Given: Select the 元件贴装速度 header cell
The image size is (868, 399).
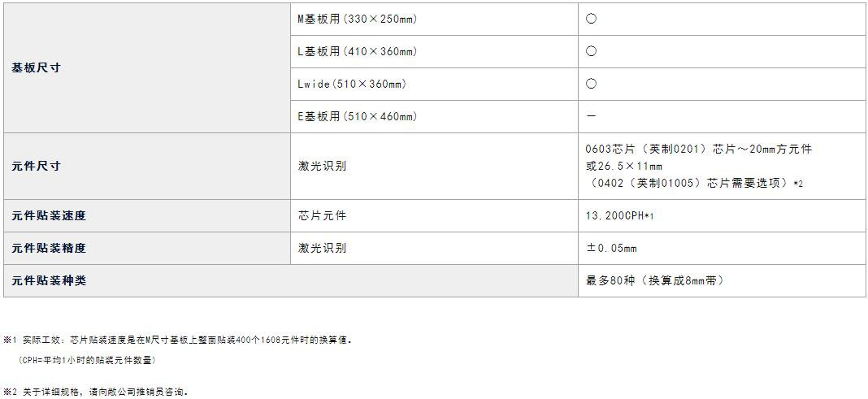Looking at the screenshot, I should (x=49, y=215).
